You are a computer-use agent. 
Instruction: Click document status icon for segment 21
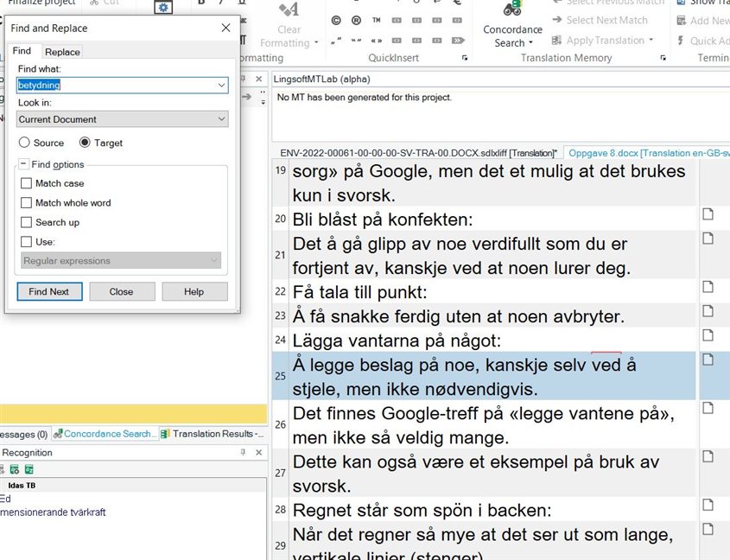(x=708, y=238)
